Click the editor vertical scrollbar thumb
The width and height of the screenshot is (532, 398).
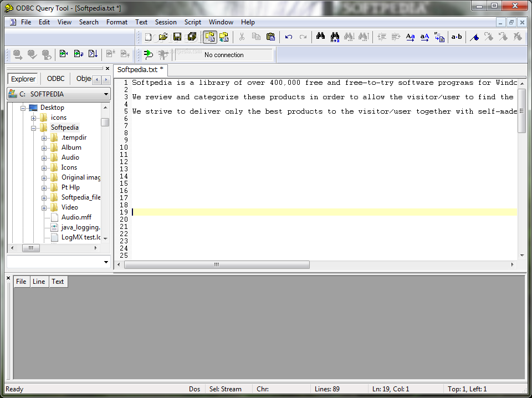click(x=522, y=110)
